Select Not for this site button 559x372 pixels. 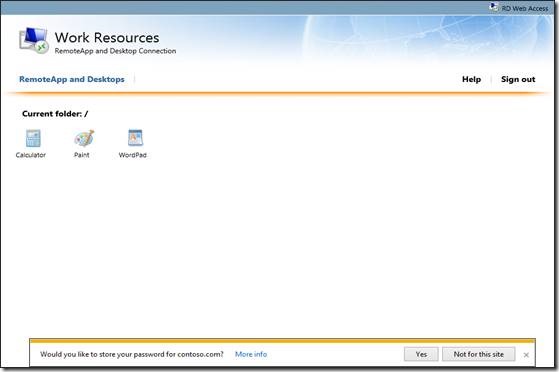(478, 354)
